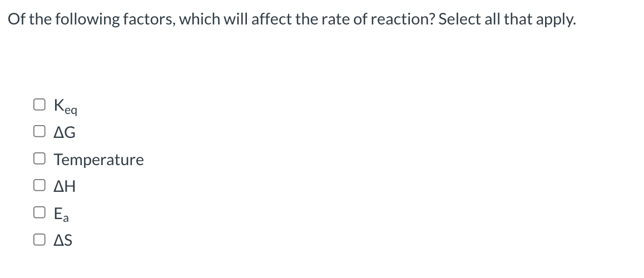The image size is (644, 278).
Task: Click the subscript "eq" in Keq
Action: (x=71, y=111)
